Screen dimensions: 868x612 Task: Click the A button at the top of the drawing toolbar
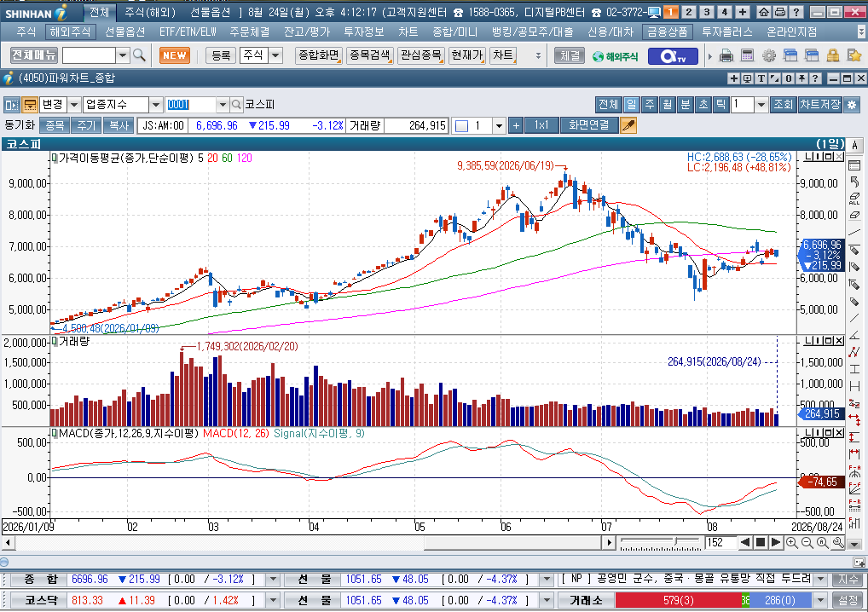[854, 145]
